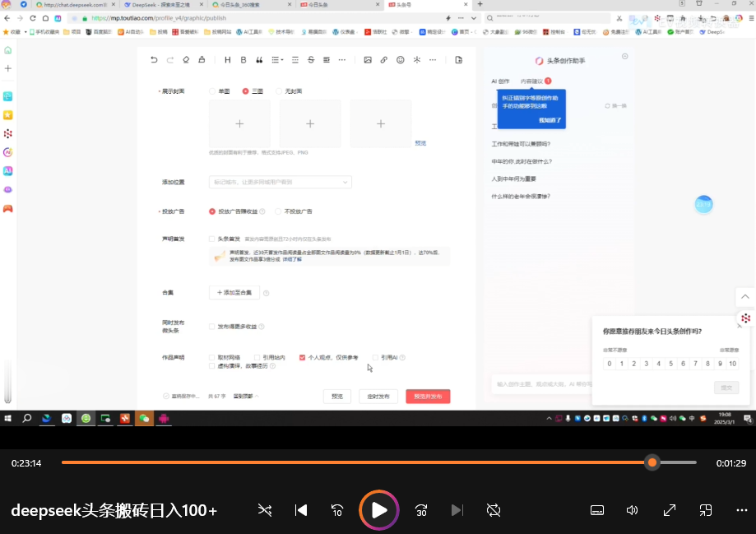This screenshot has height=534, width=756.
Task: Go to previous track
Action: click(x=301, y=510)
